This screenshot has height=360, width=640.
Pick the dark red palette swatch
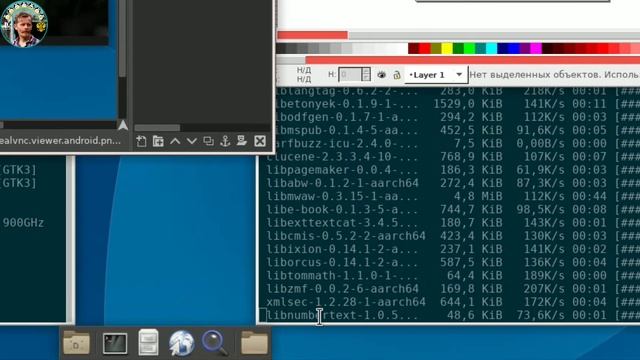point(413,49)
